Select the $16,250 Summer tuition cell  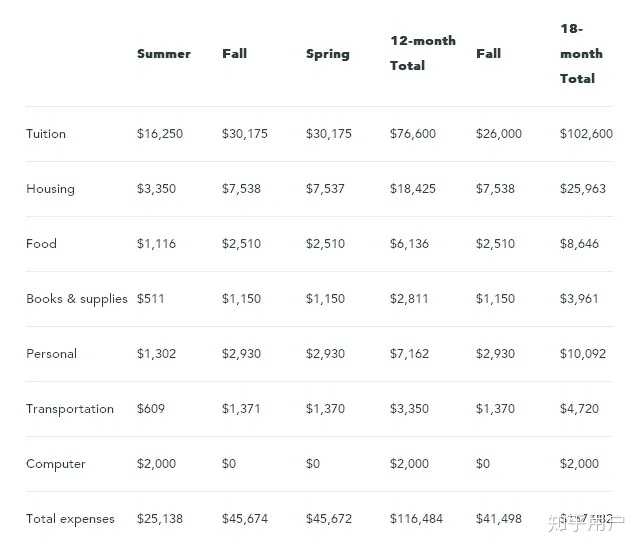point(160,134)
